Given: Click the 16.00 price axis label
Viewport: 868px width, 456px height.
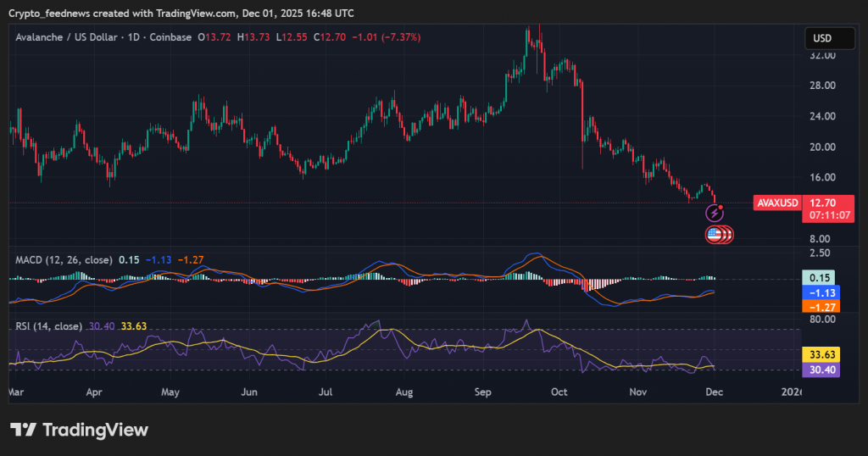Looking at the screenshot, I should [x=822, y=178].
